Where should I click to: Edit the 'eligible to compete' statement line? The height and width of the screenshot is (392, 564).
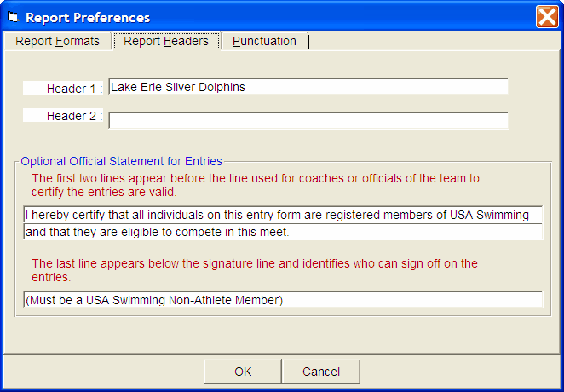282,232
